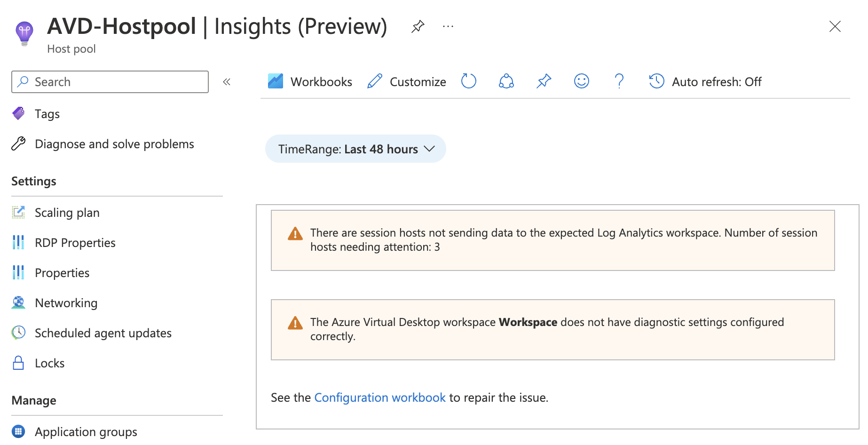The image size is (868, 445).
Task: Open the Configuration workbook link
Action: 380,397
